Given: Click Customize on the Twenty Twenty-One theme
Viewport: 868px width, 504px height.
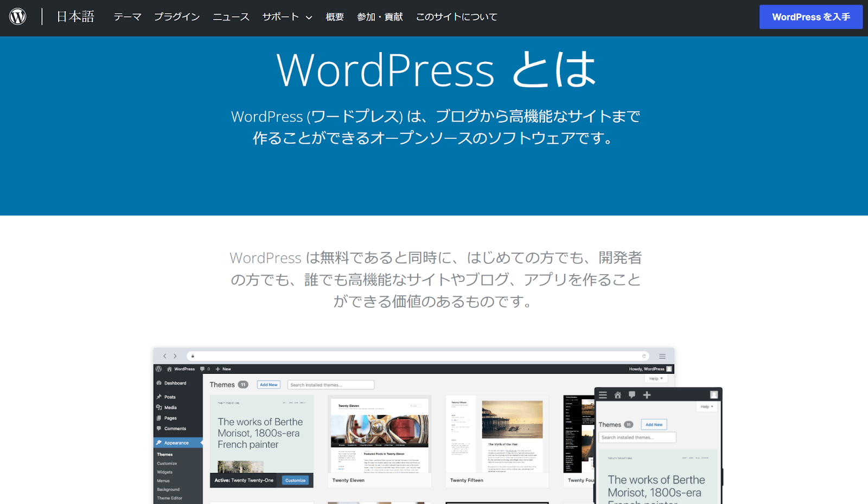Looking at the screenshot, I should pyautogui.click(x=295, y=480).
